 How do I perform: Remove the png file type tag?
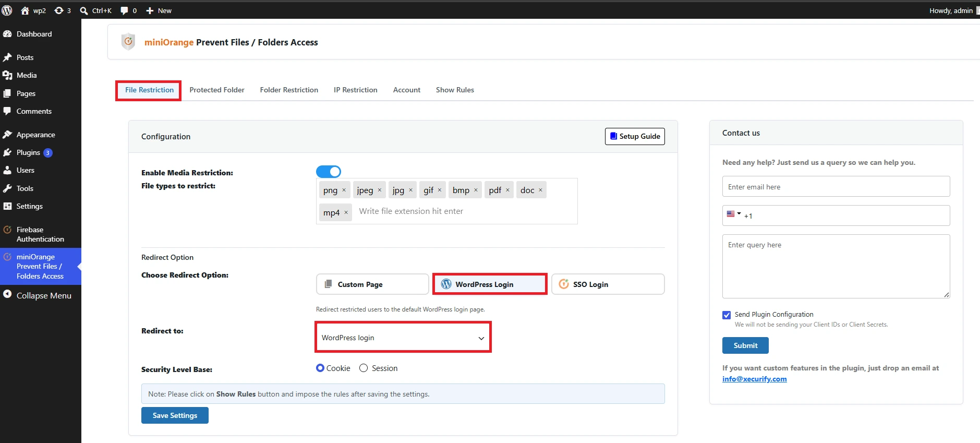(344, 190)
